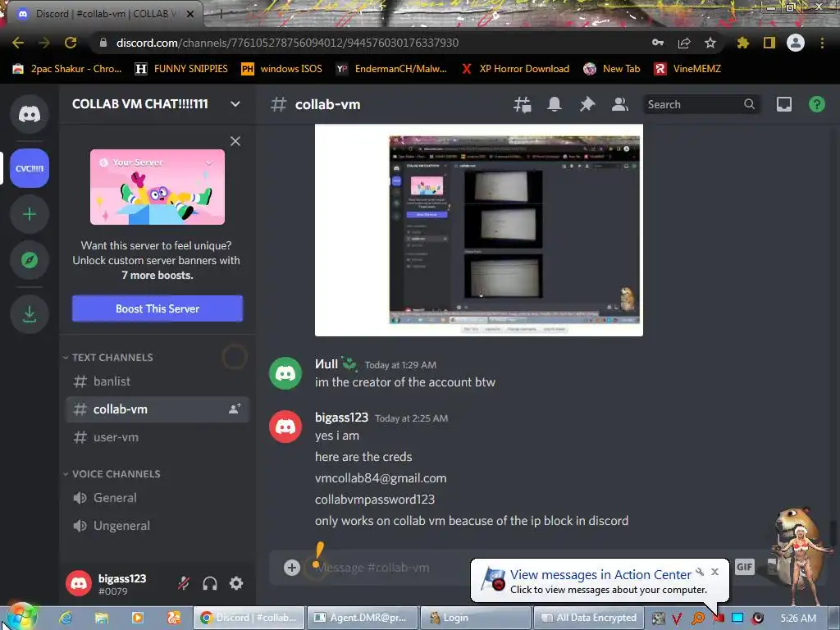This screenshot has width=840, height=630.
Task: Dismiss the server boost banner
Action: (235, 141)
